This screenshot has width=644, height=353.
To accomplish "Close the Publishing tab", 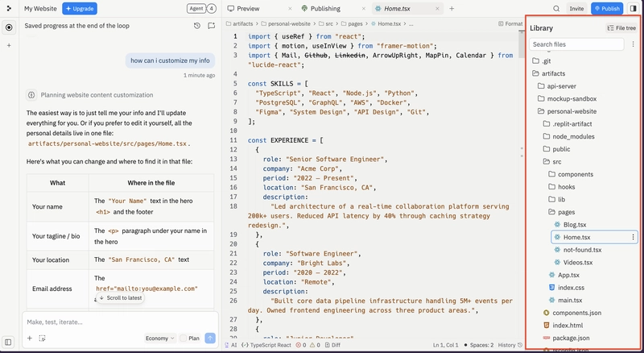I will click(x=364, y=9).
